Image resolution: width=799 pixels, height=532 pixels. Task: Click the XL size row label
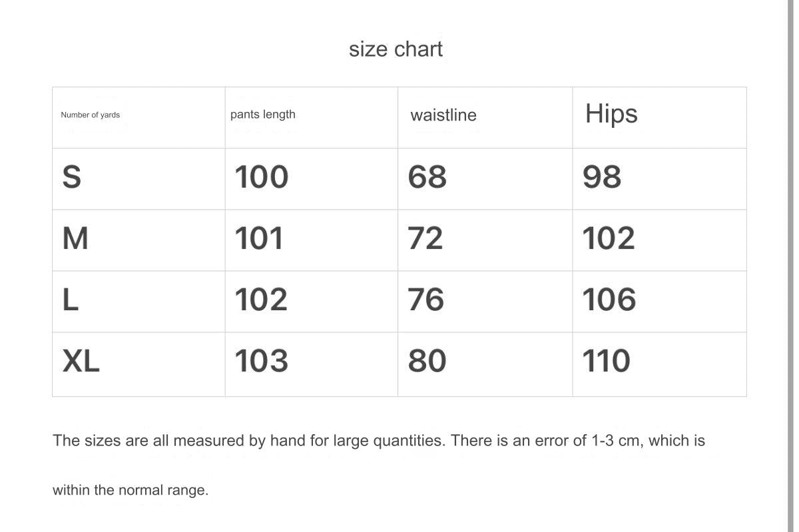click(81, 362)
